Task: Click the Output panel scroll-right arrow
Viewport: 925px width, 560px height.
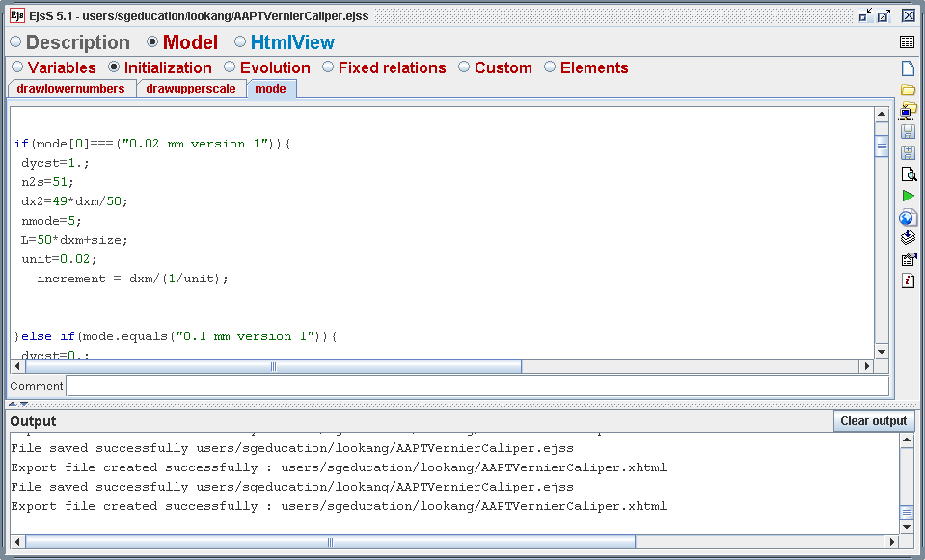Action: click(x=892, y=541)
